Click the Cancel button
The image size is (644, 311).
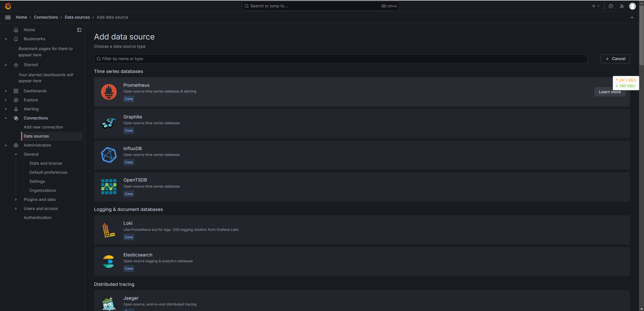point(615,59)
